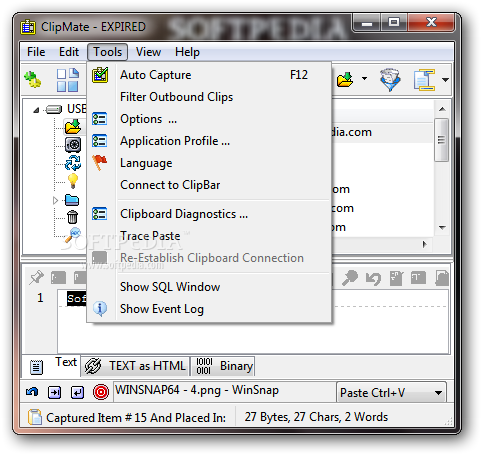Viewport: 482px width, 455px height.
Task: Open the View menu
Action: (148, 52)
